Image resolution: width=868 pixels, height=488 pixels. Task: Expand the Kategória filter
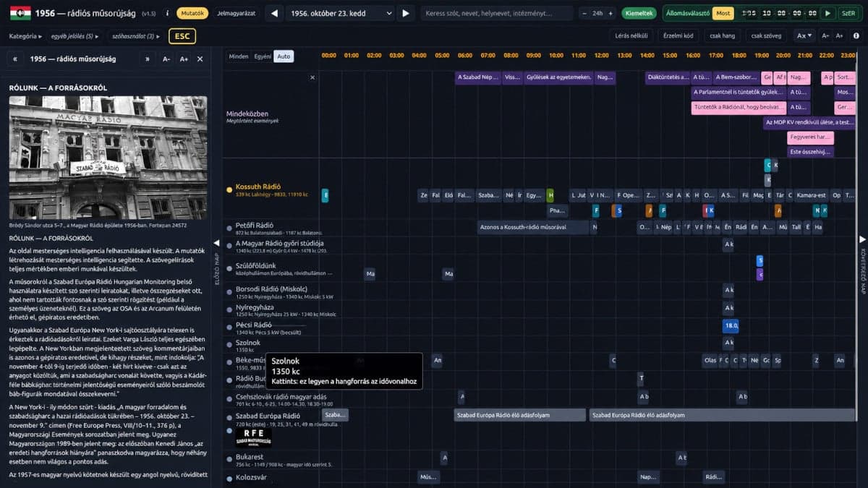[x=25, y=36]
